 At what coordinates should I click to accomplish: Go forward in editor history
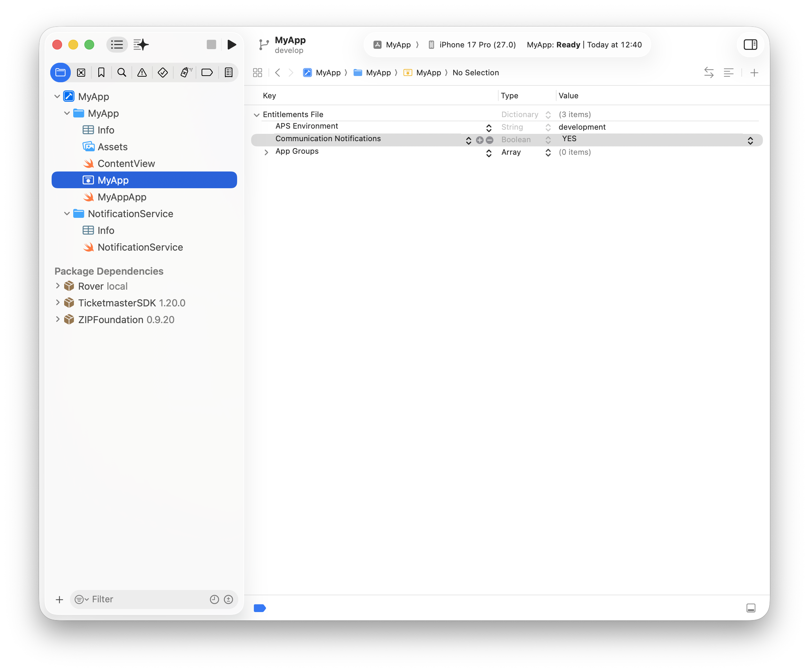click(291, 72)
